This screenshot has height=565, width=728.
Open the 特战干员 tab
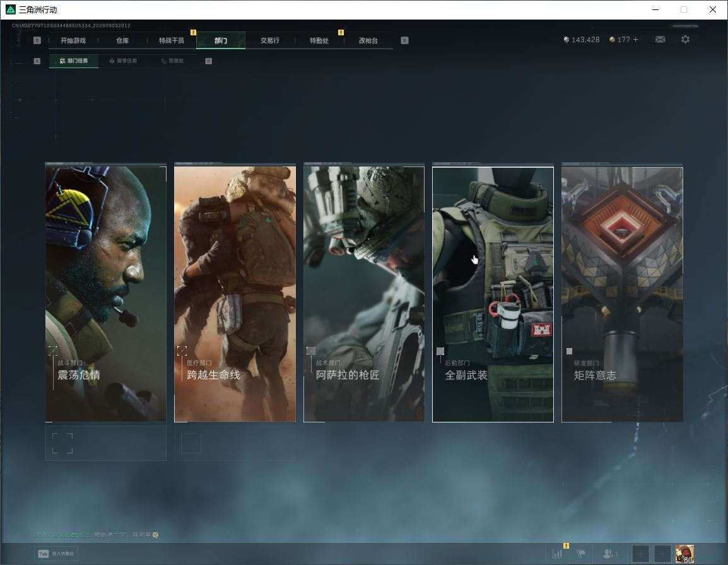point(172,40)
